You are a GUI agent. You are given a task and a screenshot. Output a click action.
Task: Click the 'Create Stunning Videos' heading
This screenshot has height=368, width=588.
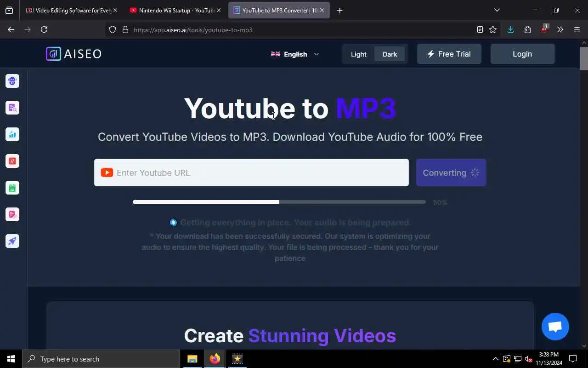(x=290, y=336)
